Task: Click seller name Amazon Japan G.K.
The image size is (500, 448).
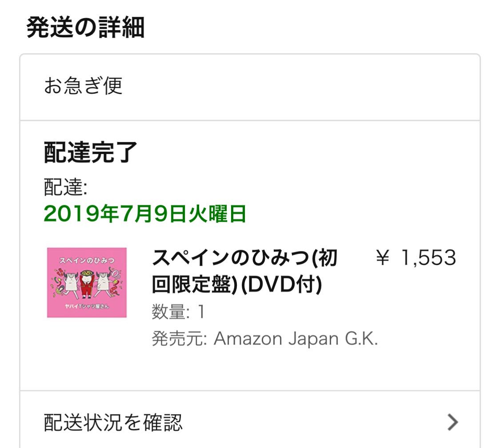Action: coord(296,338)
